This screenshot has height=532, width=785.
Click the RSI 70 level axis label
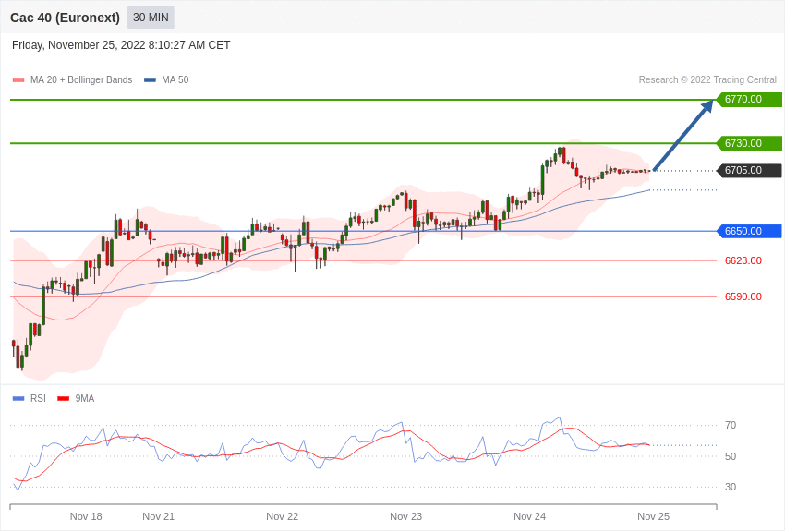(731, 426)
